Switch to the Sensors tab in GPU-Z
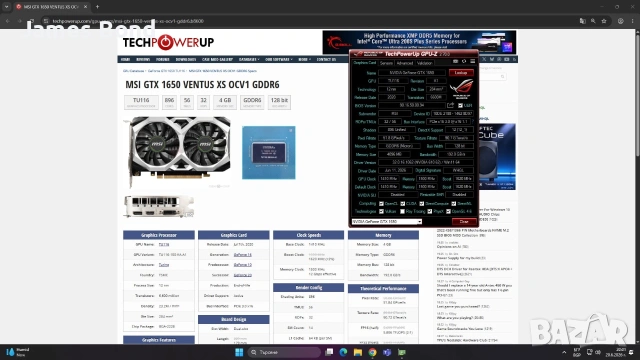The image size is (640, 360). (x=386, y=63)
